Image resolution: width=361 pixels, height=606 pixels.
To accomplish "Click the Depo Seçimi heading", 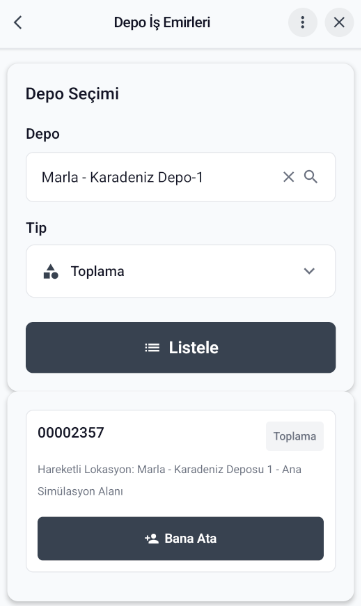I will pos(72,94).
